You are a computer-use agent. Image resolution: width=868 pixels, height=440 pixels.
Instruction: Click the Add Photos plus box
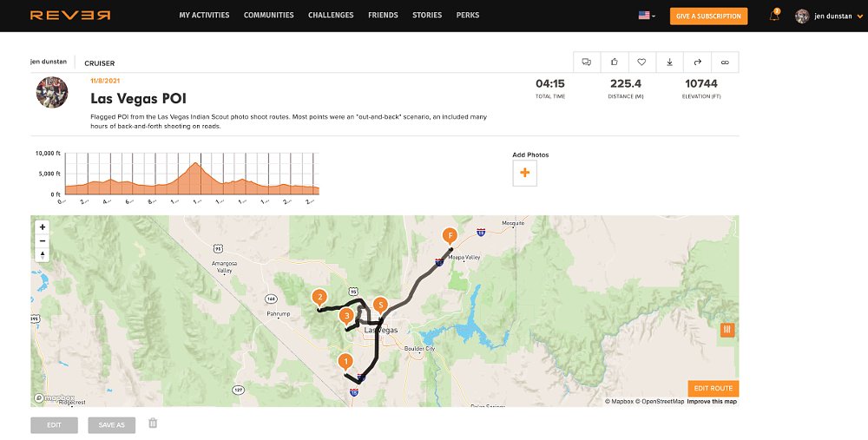tap(524, 174)
